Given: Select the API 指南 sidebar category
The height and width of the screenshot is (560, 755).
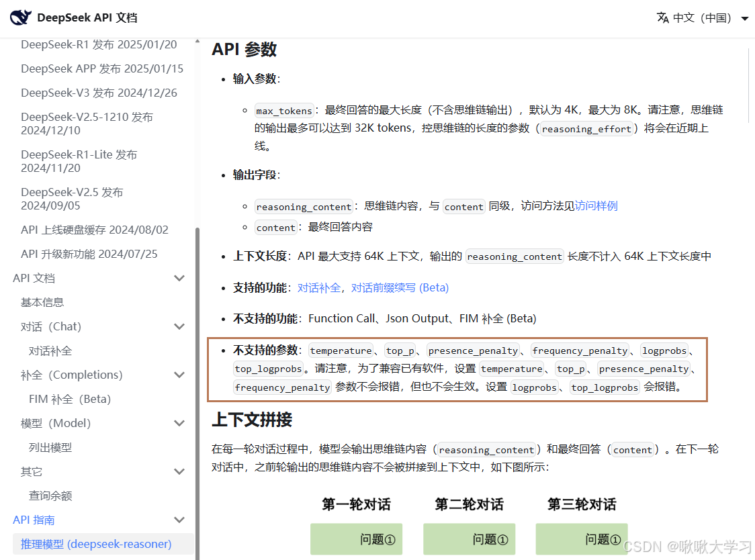Looking at the screenshot, I should [34, 520].
